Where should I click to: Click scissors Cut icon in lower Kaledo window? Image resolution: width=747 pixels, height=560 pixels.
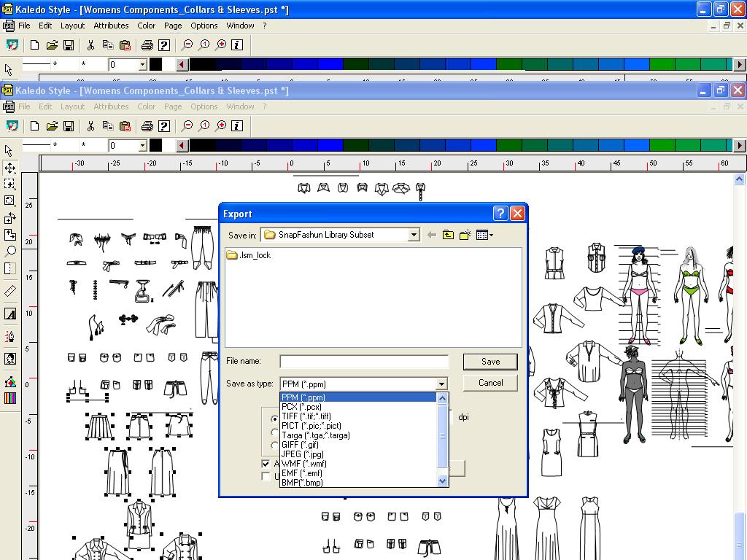point(90,126)
